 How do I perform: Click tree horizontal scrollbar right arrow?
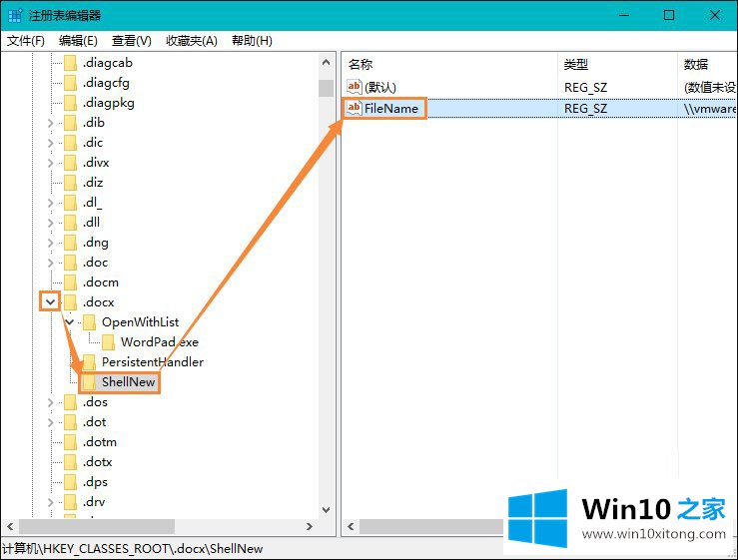[310, 526]
